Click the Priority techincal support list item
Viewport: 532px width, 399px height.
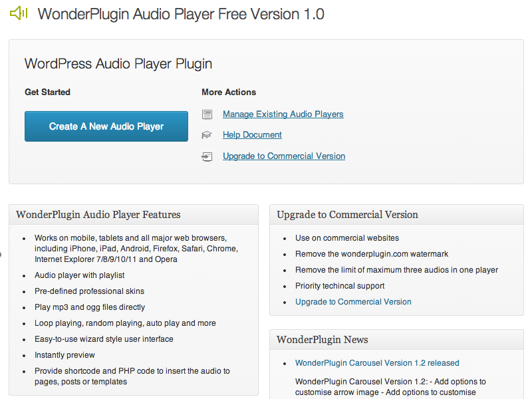point(340,286)
